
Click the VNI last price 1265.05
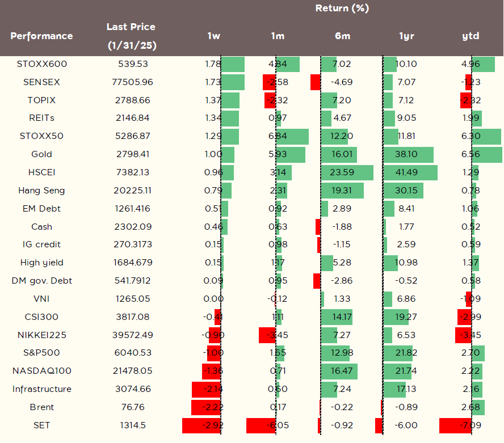[132, 299]
